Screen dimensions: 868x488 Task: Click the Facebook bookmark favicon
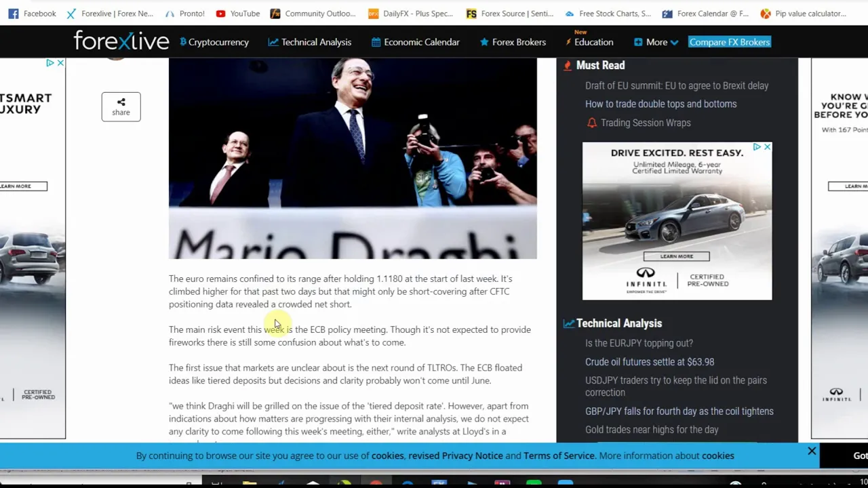coord(14,14)
